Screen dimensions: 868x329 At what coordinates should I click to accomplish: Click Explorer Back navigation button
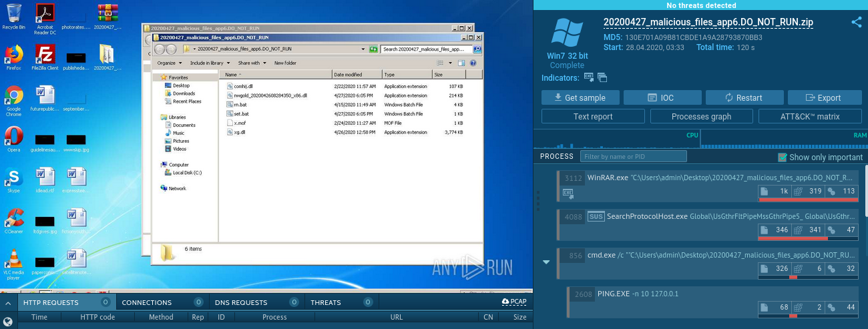[x=160, y=49]
